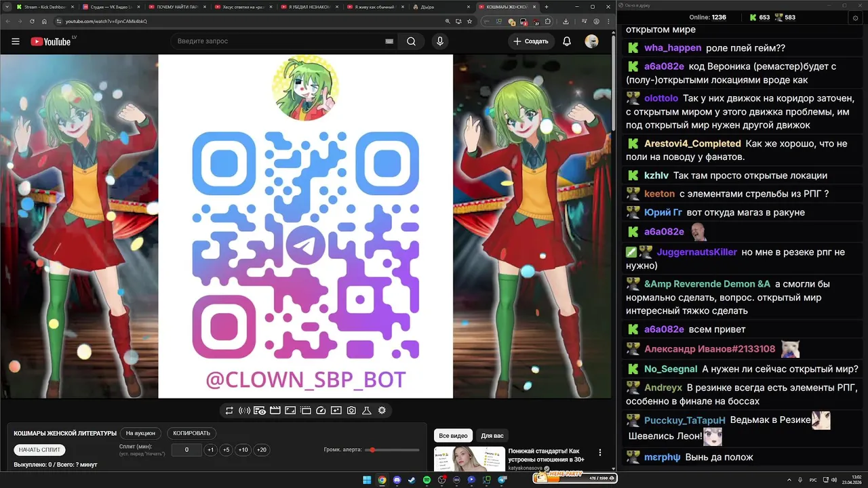Click user Александр Иванов#2133108 in chat
The image size is (868, 488).
point(709,349)
